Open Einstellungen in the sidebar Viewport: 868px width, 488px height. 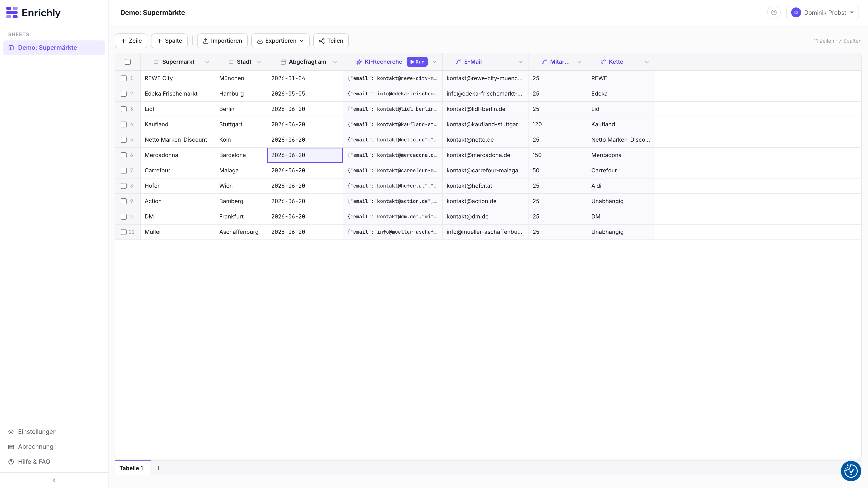click(54, 432)
